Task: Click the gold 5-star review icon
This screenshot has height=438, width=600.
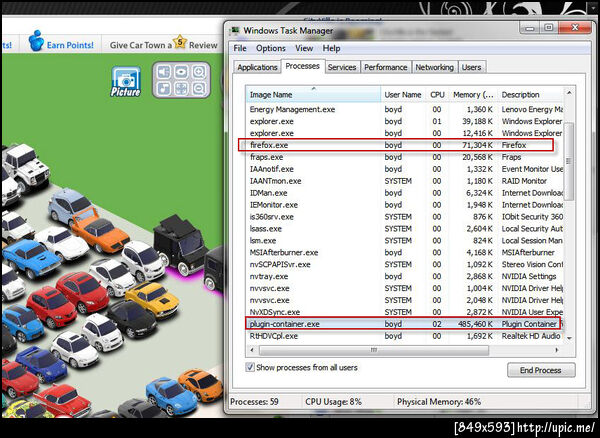Action: 179,42
